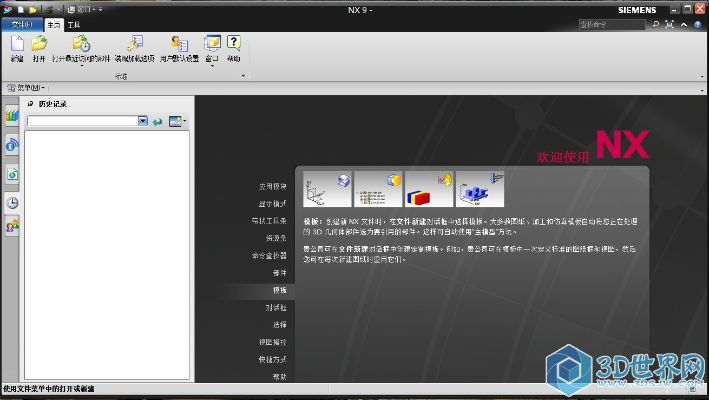Click the magnifier search icon beside command finder
This screenshot has height=400, width=709.
[x=656, y=24]
